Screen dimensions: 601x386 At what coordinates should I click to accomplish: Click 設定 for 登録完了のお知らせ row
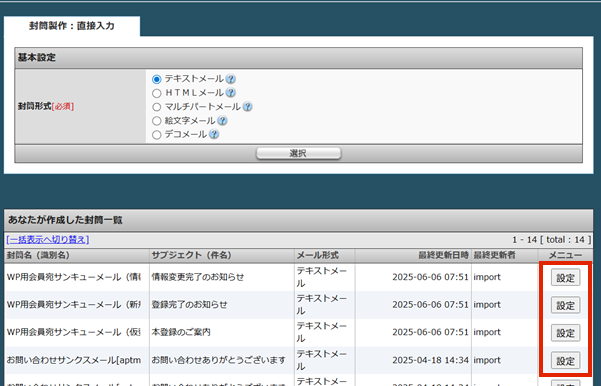pos(565,306)
